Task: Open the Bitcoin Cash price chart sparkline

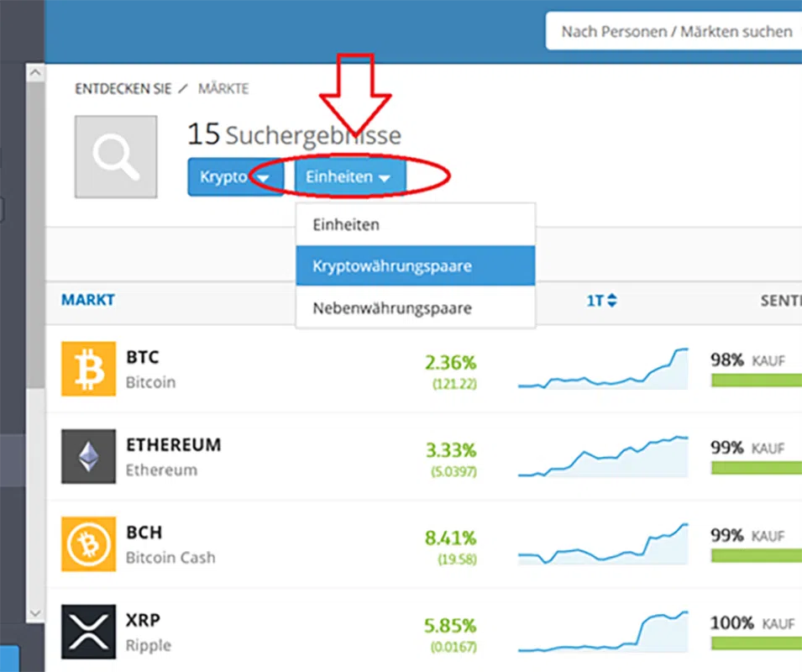Action: coord(603,543)
